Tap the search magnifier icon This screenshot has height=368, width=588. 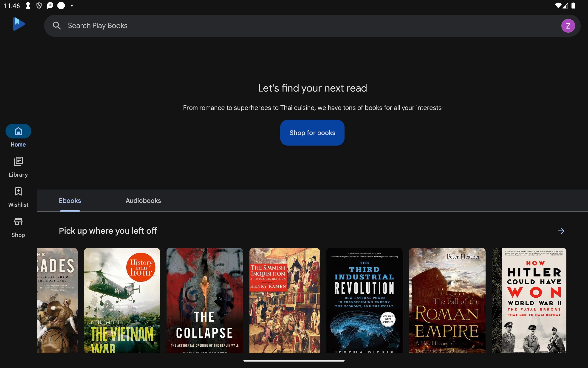pyautogui.click(x=57, y=26)
